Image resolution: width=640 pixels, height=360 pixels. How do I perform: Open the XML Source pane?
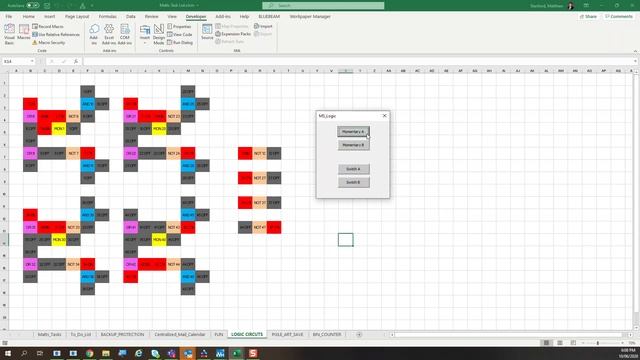207,32
